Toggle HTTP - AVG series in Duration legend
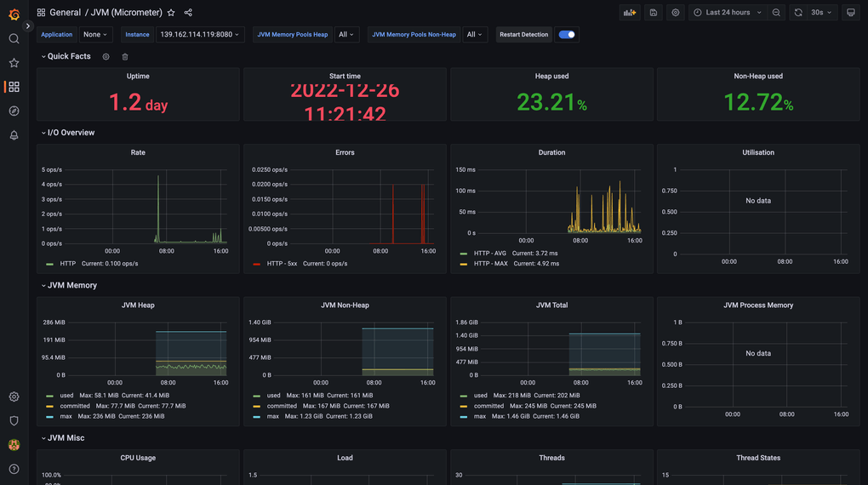The width and height of the screenshot is (868, 485). coord(489,254)
